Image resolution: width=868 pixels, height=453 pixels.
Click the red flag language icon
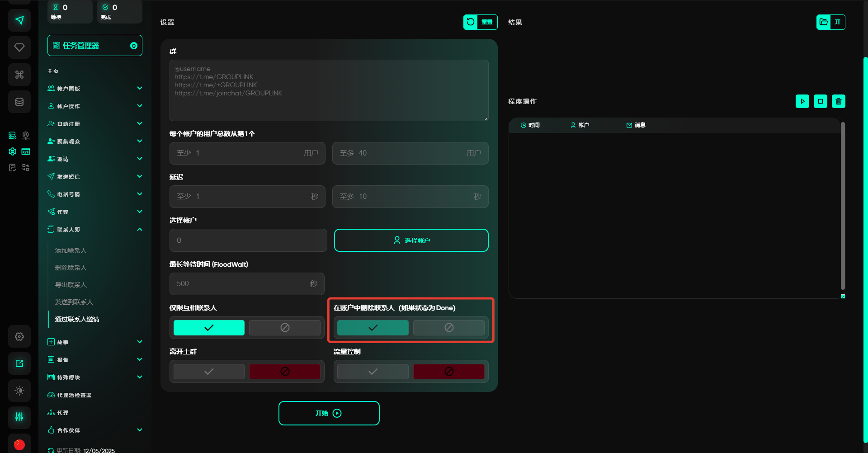tap(19, 444)
